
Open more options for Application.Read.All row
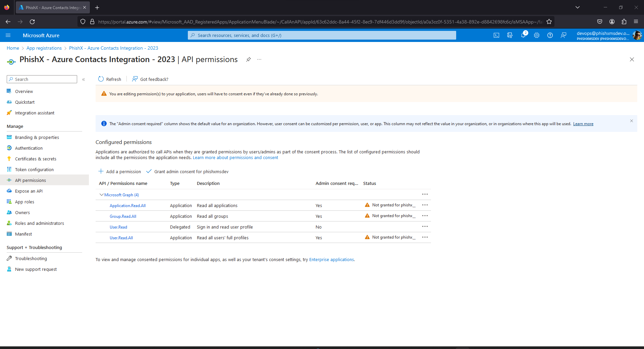(x=425, y=205)
